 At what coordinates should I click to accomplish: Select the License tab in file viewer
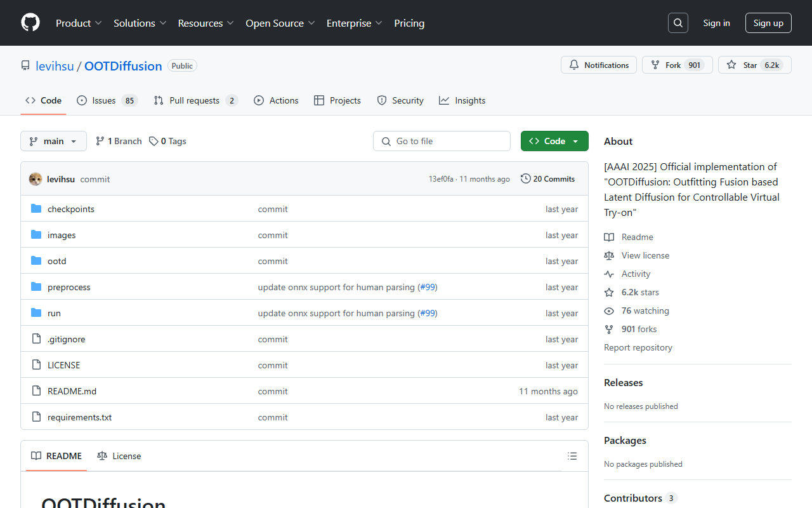(x=119, y=456)
